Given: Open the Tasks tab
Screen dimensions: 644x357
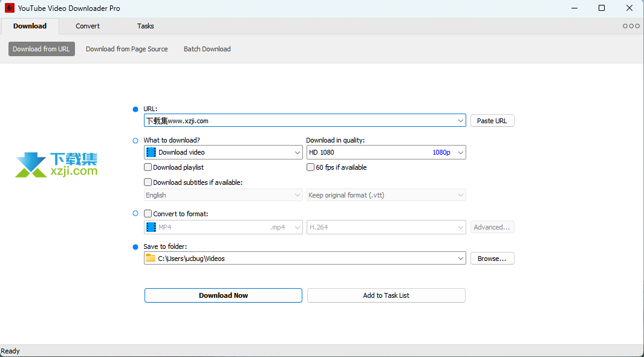Looking at the screenshot, I should click(x=145, y=26).
